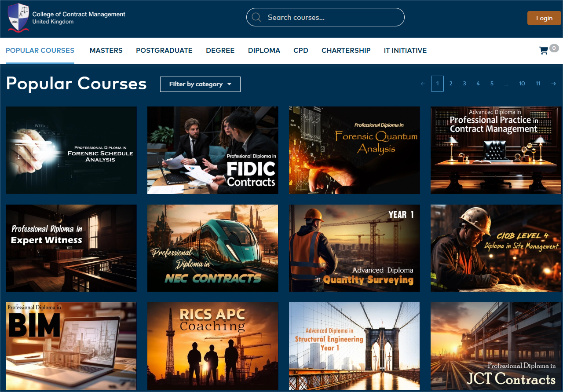Open the CIOB Level 4 Site Management course
Image resolution: width=563 pixels, height=392 pixels.
coord(496,248)
